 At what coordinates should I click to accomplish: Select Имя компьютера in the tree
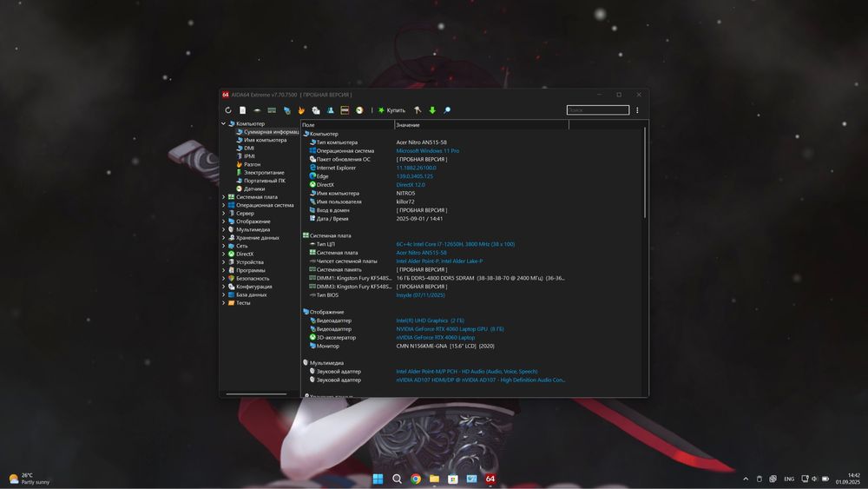pos(261,140)
